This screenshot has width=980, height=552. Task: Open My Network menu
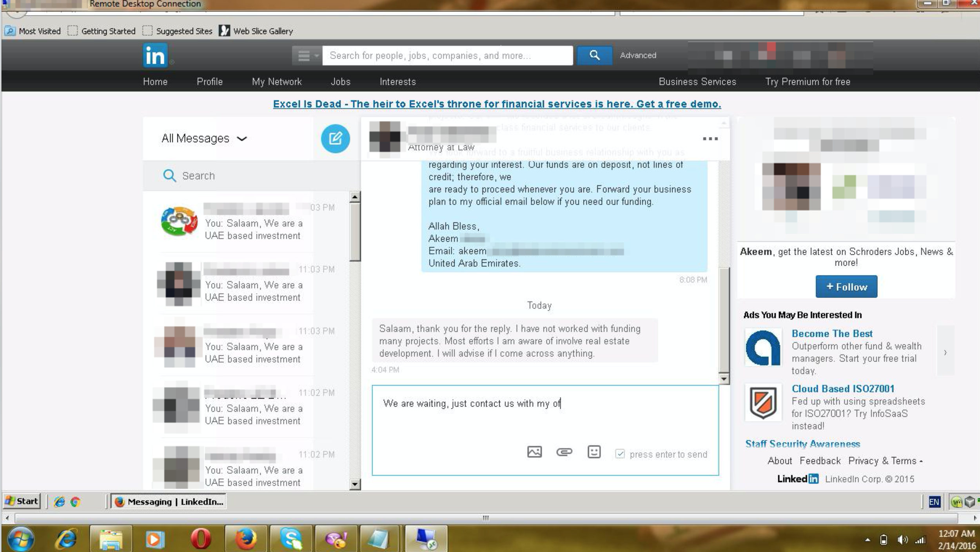(x=277, y=82)
